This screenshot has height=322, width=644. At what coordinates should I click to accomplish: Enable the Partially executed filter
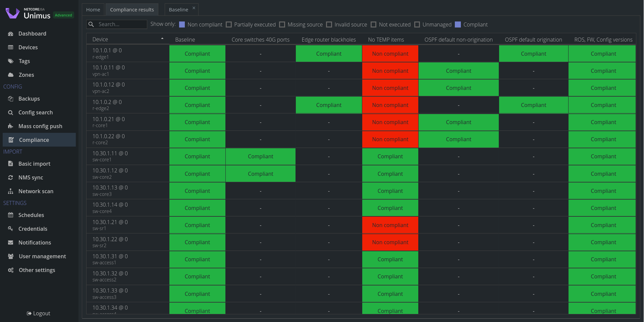(229, 24)
